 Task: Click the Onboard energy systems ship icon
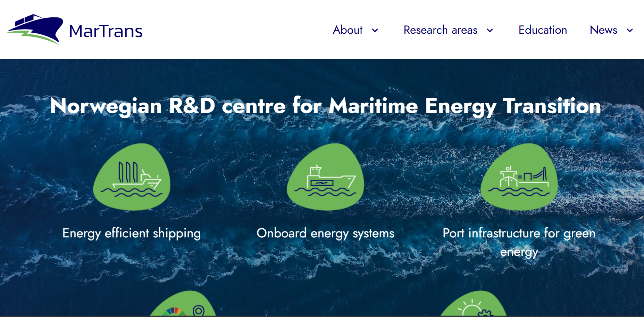click(325, 177)
